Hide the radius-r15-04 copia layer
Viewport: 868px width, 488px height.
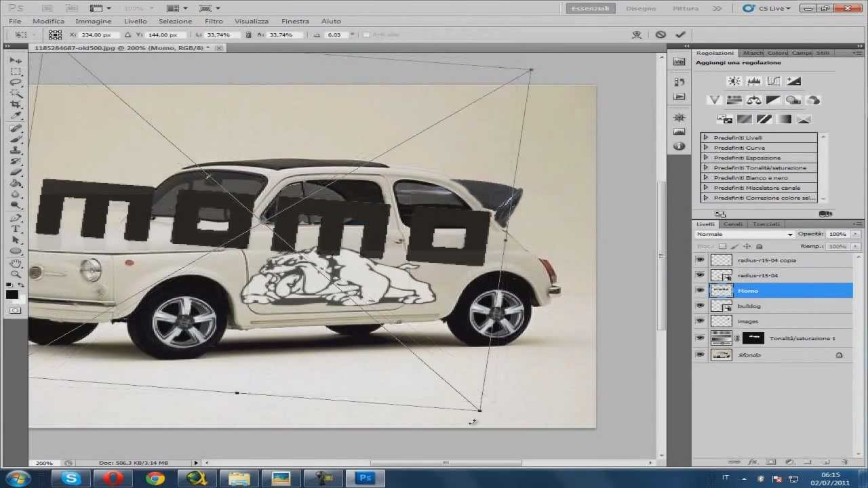701,260
